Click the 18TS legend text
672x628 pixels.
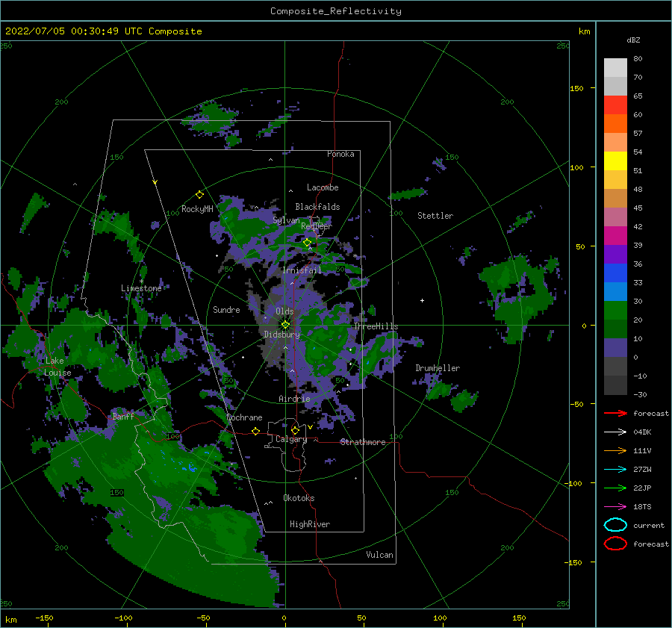click(x=642, y=507)
